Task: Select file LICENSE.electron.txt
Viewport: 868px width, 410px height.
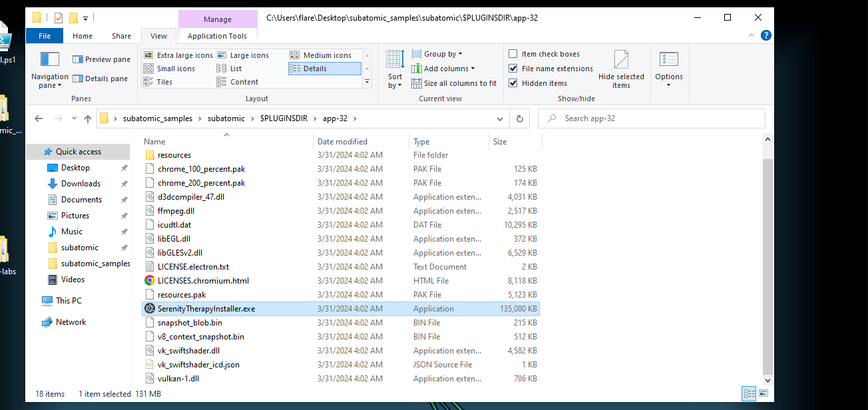Action: coord(193,267)
